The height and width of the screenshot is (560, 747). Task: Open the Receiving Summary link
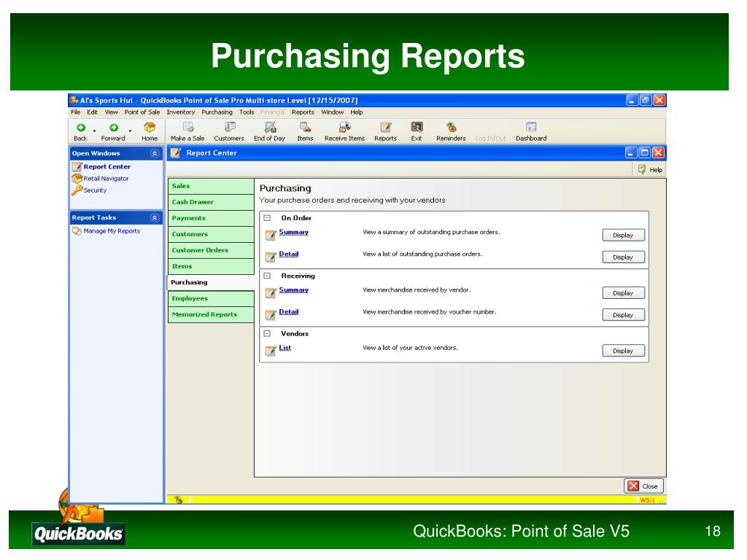[x=293, y=289]
